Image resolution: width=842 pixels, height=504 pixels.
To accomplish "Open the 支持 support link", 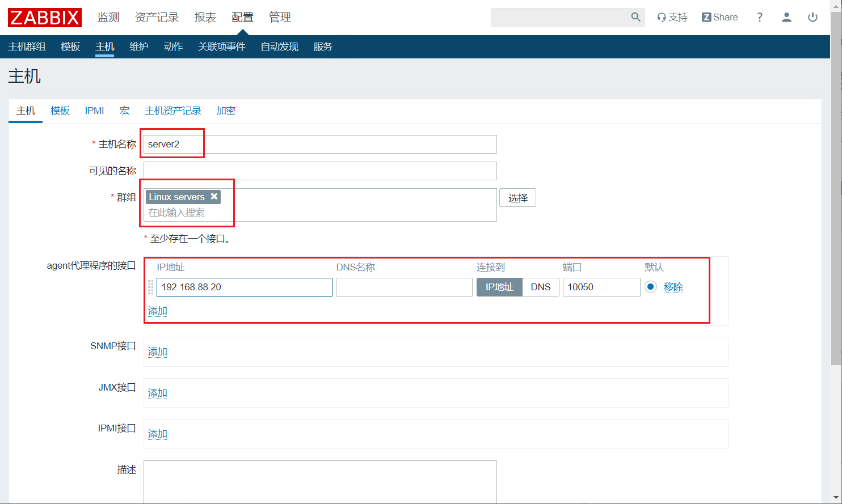I will point(672,18).
